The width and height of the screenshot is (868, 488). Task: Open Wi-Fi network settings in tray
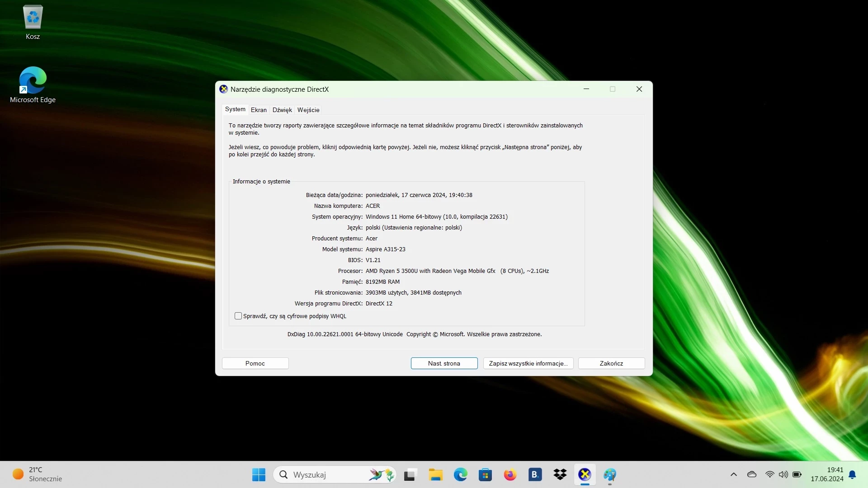tap(769, 474)
